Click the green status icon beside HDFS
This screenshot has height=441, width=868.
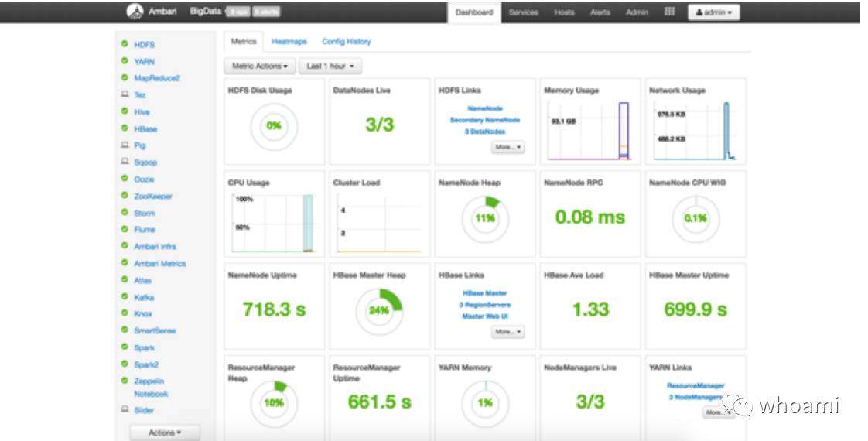(125, 43)
